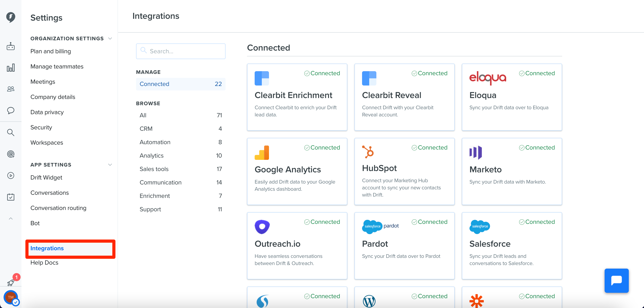Image resolution: width=644 pixels, height=308 pixels.
Task: Open the video play icon in sidebar
Action: pyautogui.click(x=11, y=175)
